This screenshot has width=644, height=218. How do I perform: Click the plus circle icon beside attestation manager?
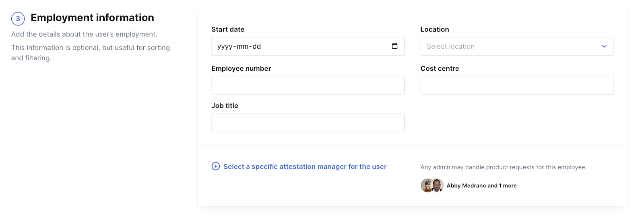216,166
